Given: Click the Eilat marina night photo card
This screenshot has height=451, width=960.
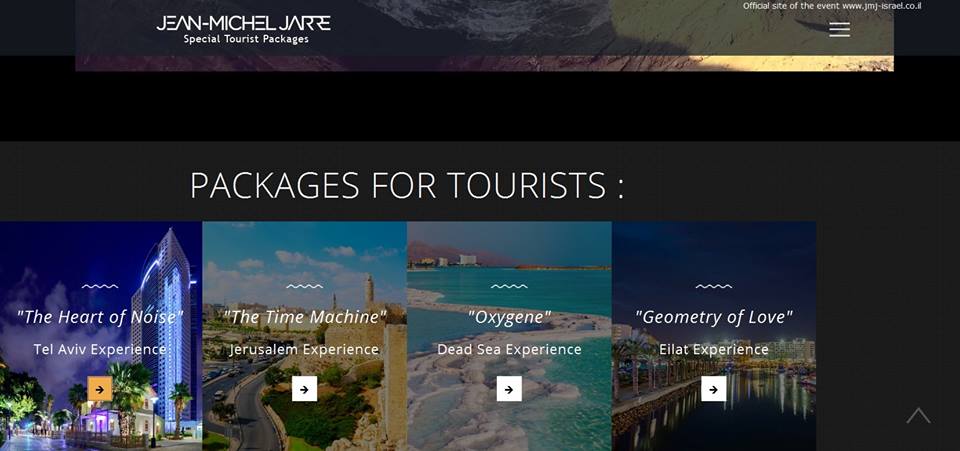Looking at the screenshot, I should (x=714, y=336).
